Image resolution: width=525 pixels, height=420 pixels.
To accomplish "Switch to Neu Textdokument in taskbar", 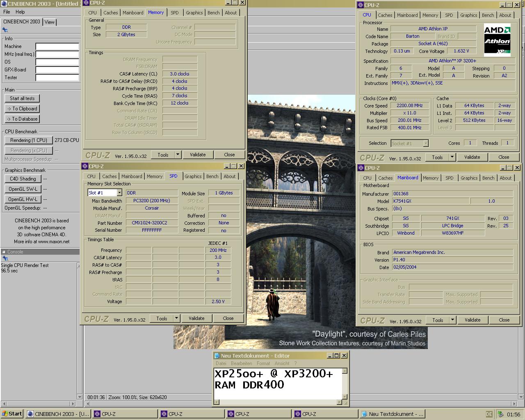I will point(392,414).
